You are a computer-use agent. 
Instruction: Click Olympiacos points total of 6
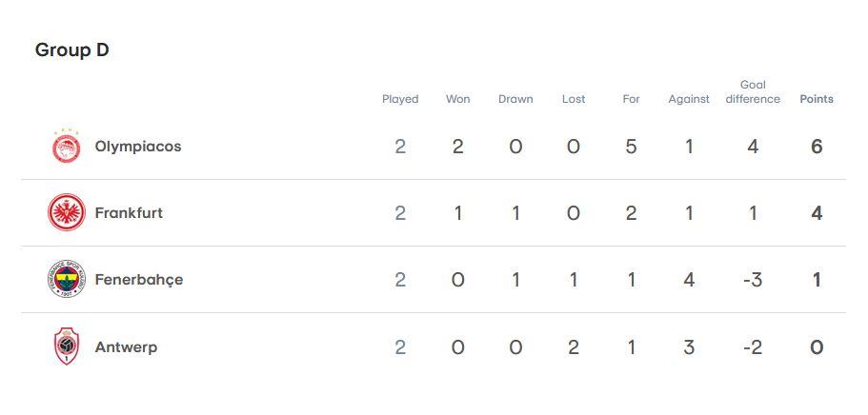[x=817, y=147]
